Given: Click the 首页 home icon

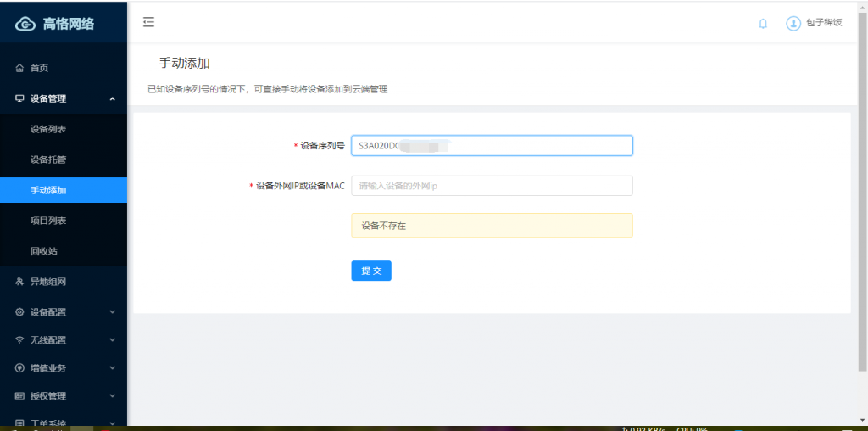Looking at the screenshot, I should [x=19, y=68].
